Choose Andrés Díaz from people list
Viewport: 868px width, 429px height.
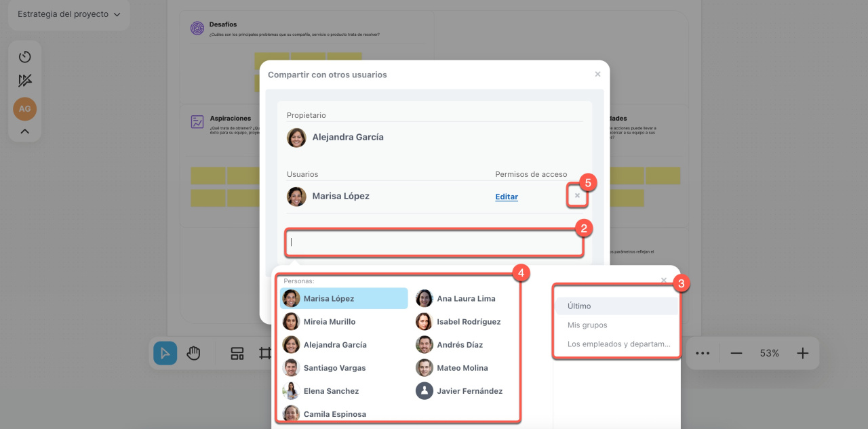tap(459, 345)
